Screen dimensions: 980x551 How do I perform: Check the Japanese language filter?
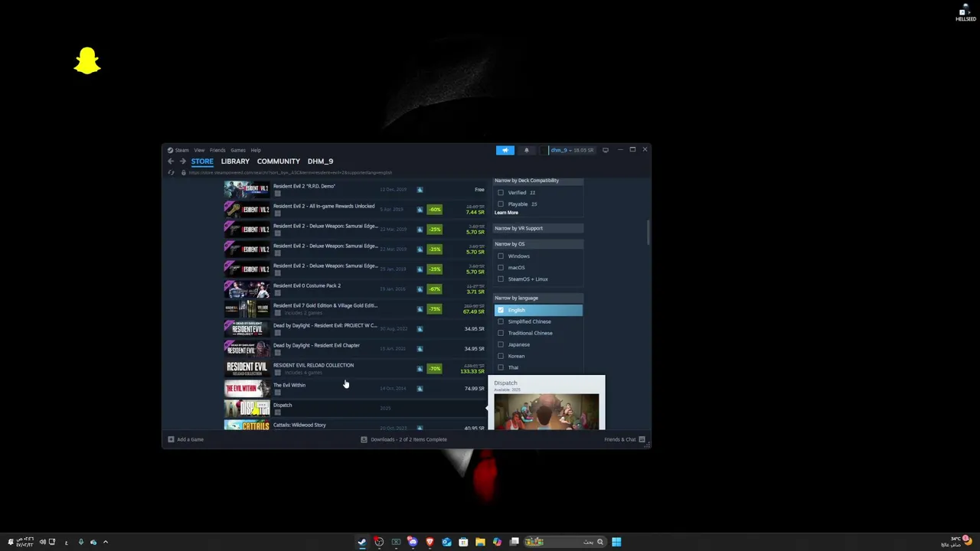click(501, 344)
